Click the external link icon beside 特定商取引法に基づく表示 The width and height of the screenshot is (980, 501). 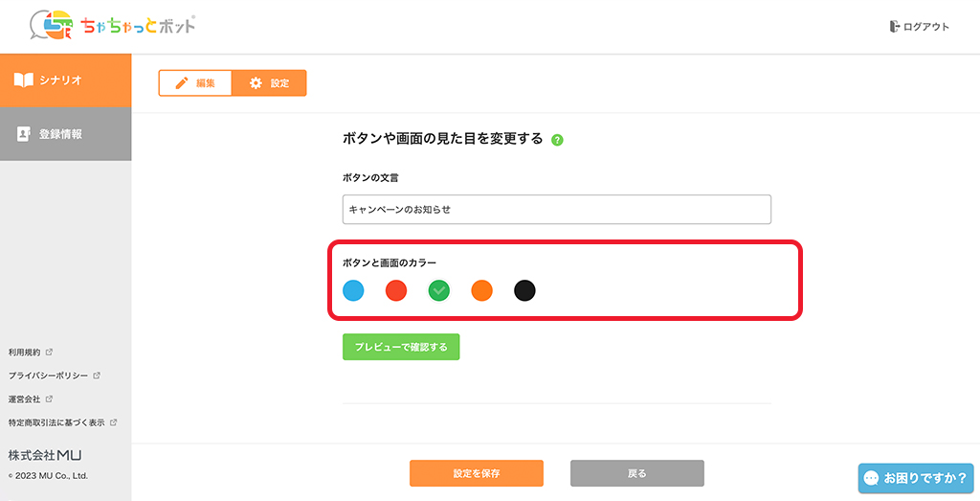click(x=113, y=421)
